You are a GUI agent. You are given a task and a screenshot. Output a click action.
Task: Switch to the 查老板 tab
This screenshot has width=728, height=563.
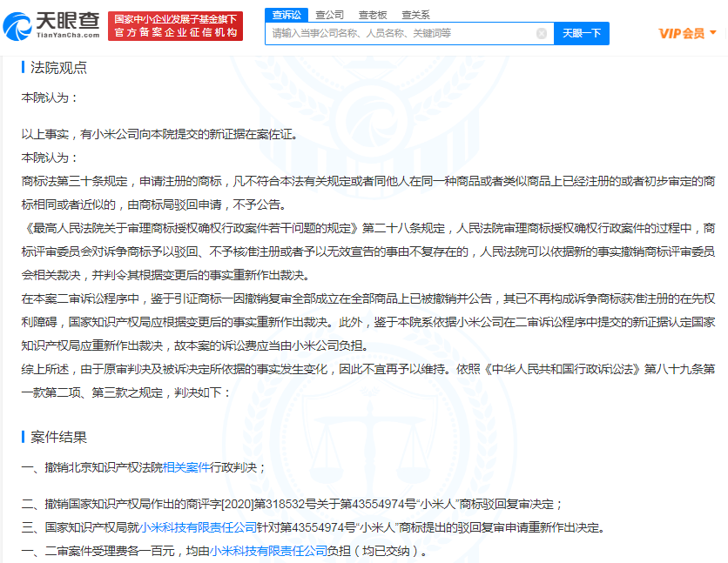coord(373,15)
